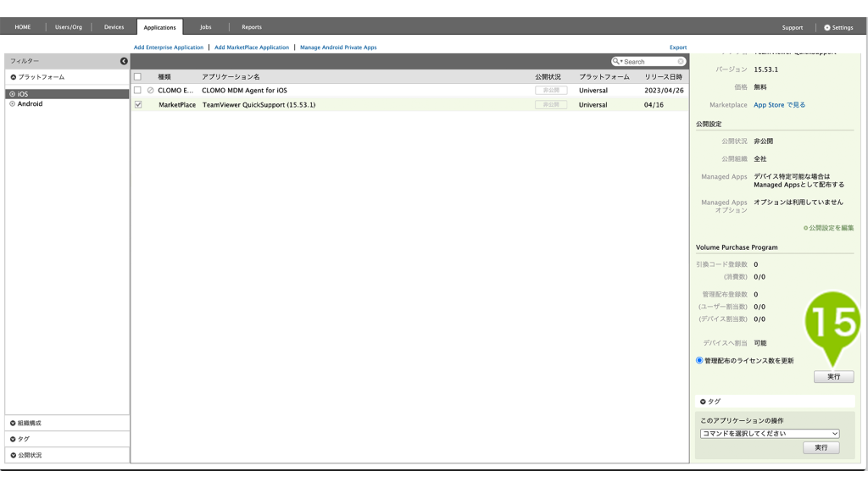868x488 pixels.
Task: Go to the HOME tab
Action: pyautogui.click(x=23, y=27)
